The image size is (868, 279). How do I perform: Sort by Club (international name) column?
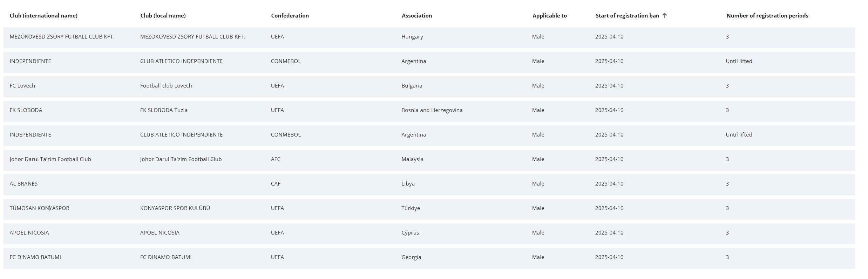(43, 16)
